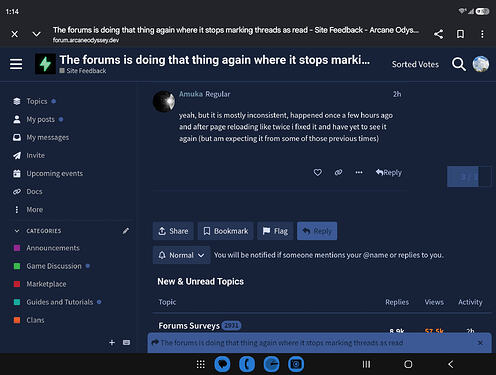The width and height of the screenshot is (496, 375).
Task: Collapse the Categories section
Action: point(37,231)
